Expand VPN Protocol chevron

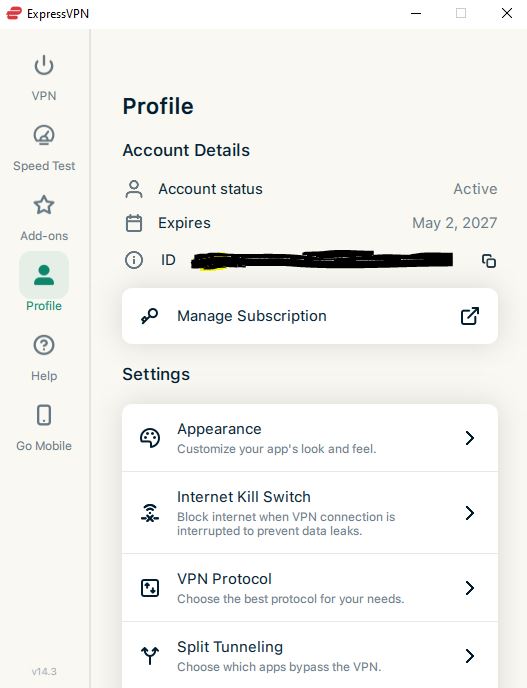pos(470,588)
